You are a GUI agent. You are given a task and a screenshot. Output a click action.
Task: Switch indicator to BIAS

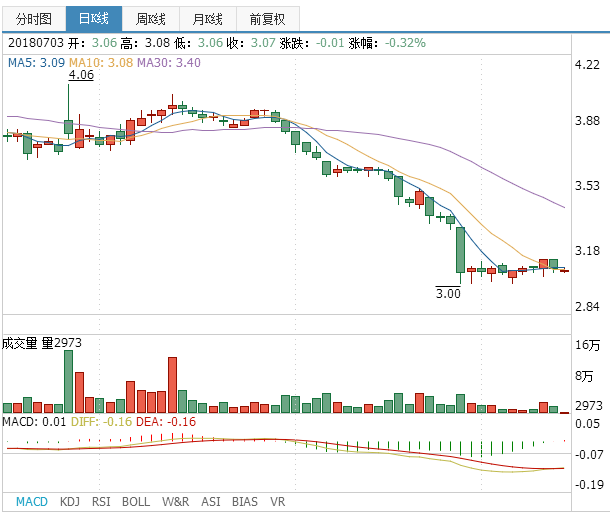coord(245,501)
